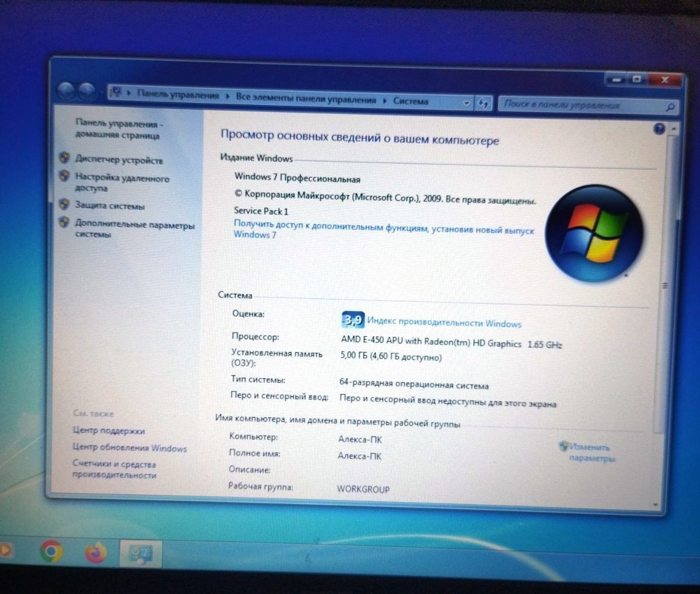Click shield icon next to Настройка удаленного доступа
The image size is (700, 594).
point(64,175)
